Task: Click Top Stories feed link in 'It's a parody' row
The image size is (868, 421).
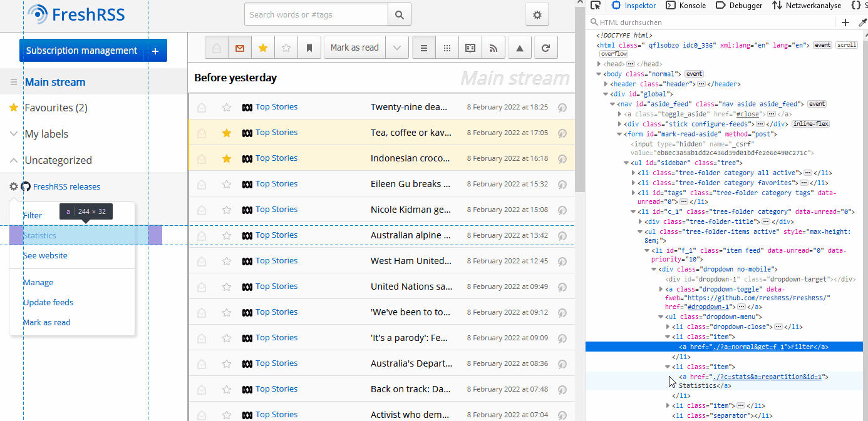Action: (276, 338)
